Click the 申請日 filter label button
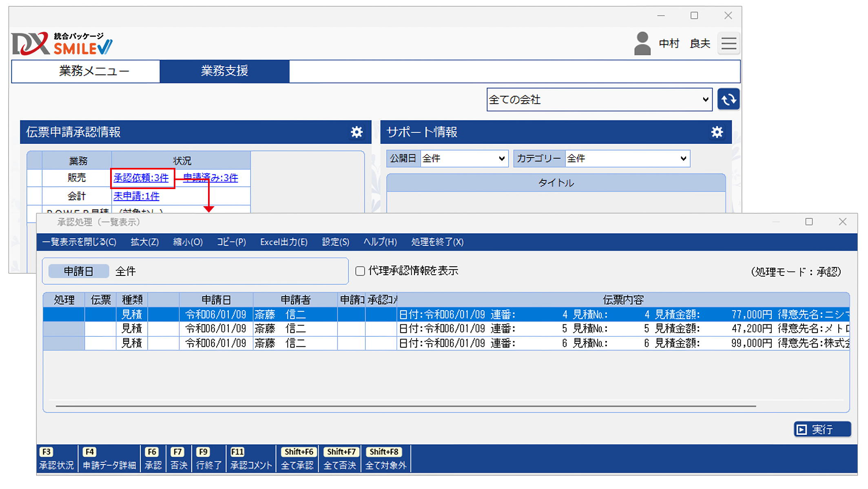The image size is (868, 489). pos(78,271)
